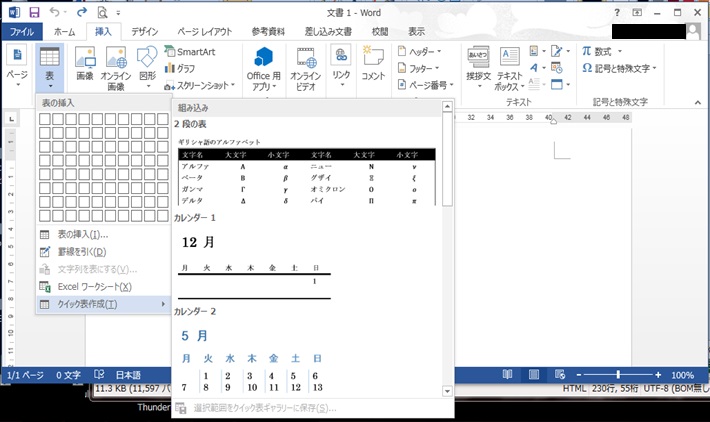Open the ページ (Pages) button
The height and width of the screenshot is (422, 710).
[x=17, y=67]
